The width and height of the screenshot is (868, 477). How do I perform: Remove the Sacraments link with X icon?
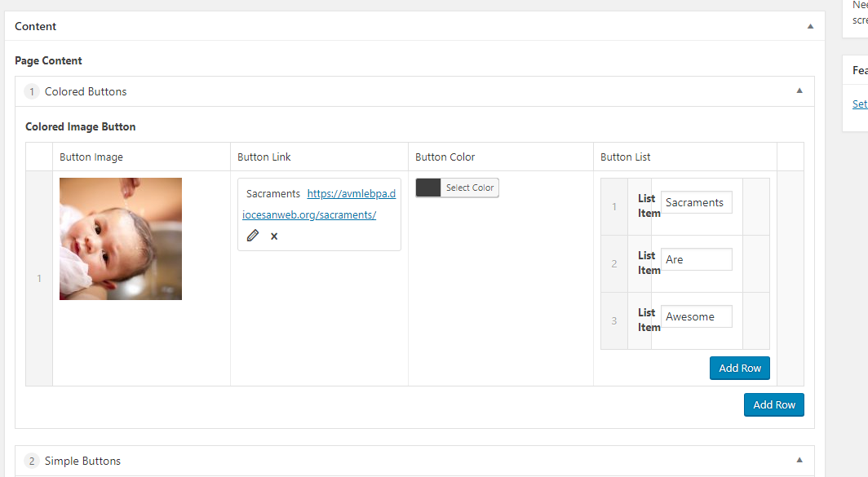[274, 236]
